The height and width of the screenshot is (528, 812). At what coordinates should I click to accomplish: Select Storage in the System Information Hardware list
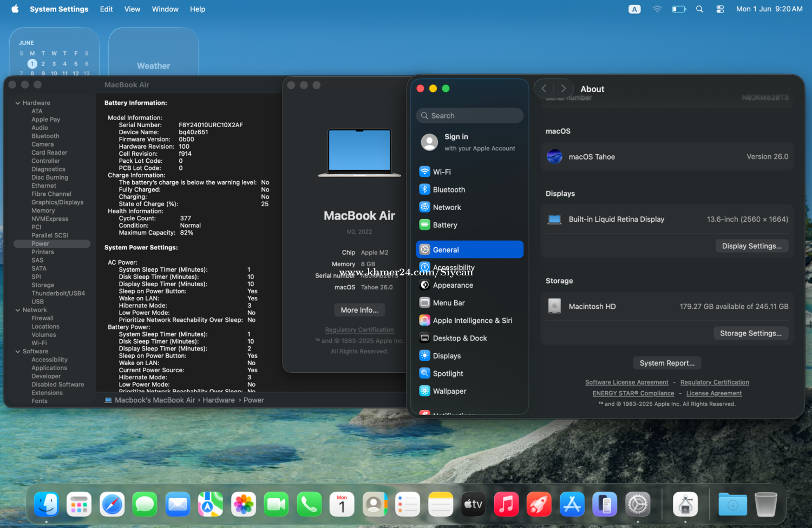click(43, 285)
